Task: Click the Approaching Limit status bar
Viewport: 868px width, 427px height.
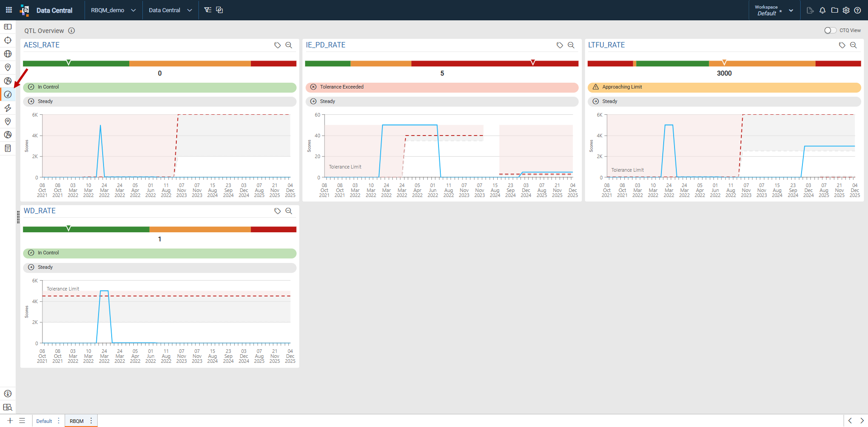Action: (724, 87)
